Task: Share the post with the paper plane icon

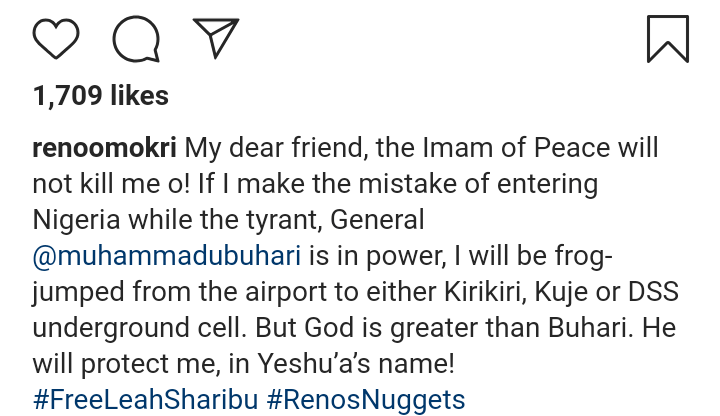Action: click(x=215, y=38)
